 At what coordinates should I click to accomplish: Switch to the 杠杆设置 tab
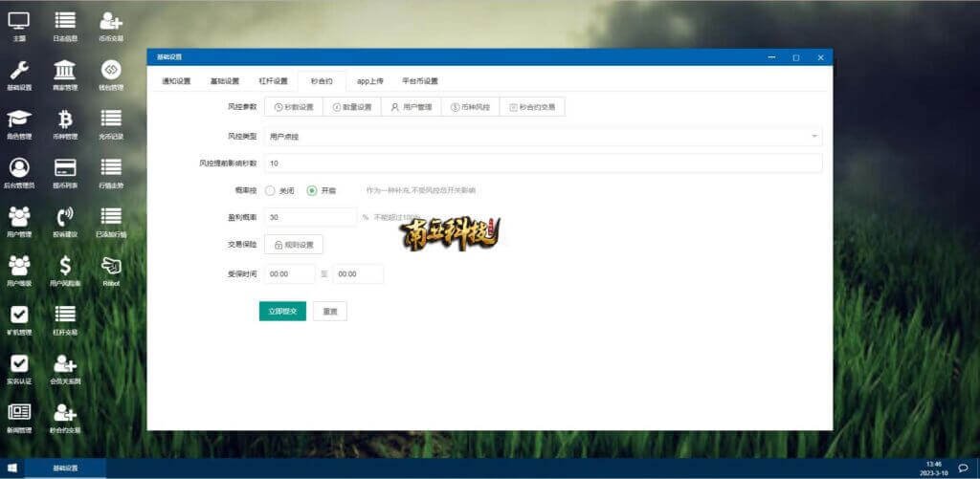[x=273, y=81]
